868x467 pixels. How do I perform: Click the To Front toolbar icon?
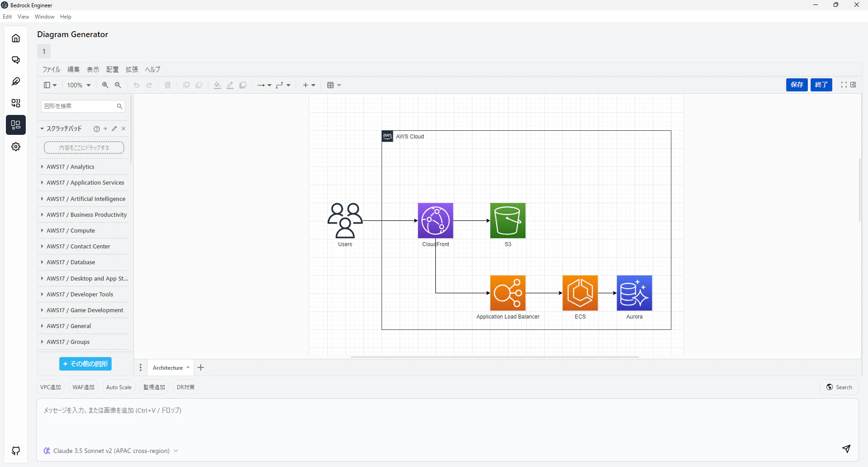point(186,85)
